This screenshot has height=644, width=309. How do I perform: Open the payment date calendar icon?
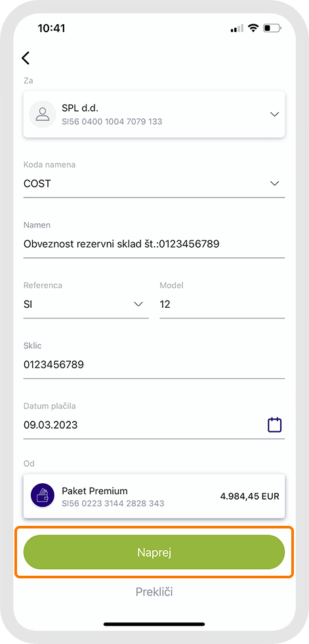pyautogui.click(x=274, y=425)
